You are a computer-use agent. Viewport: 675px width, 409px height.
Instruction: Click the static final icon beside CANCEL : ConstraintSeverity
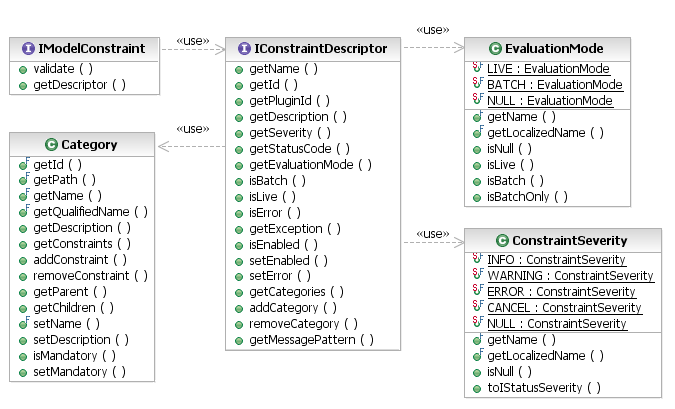pos(477,307)
